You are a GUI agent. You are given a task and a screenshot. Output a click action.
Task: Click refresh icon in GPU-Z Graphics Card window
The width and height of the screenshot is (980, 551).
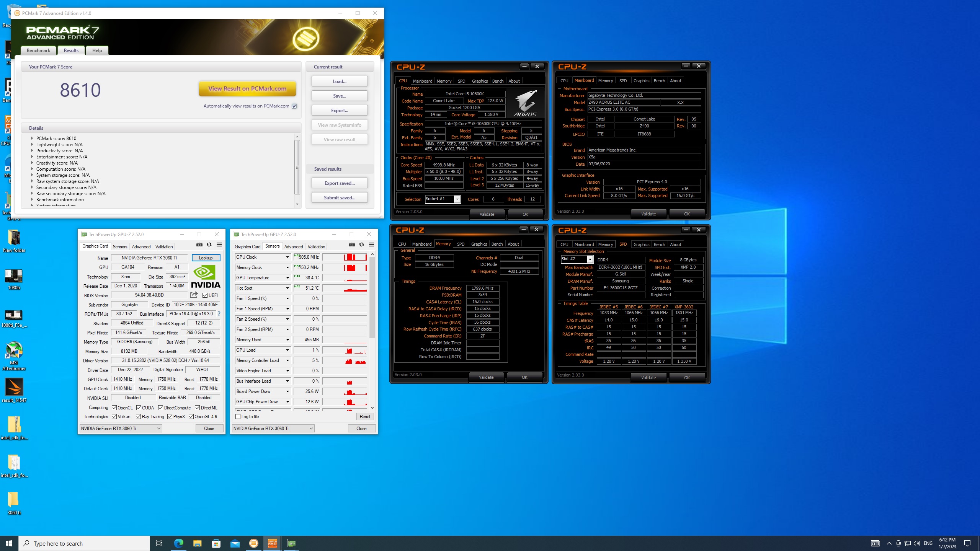pos(209,245)
